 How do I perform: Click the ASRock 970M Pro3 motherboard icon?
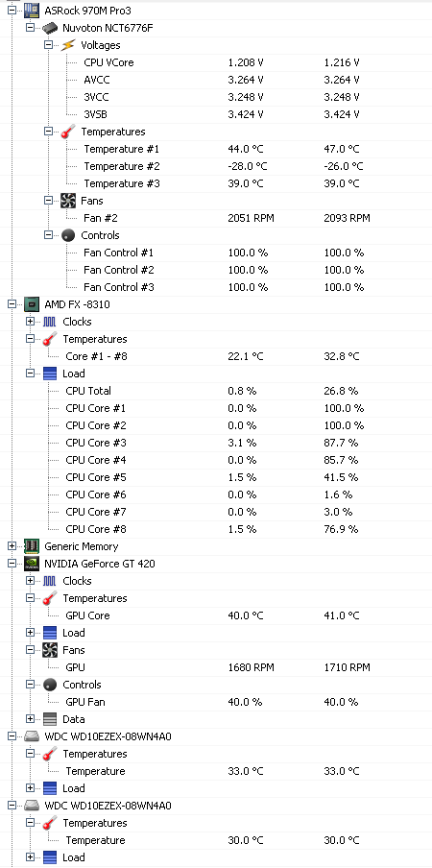(32, 10)
